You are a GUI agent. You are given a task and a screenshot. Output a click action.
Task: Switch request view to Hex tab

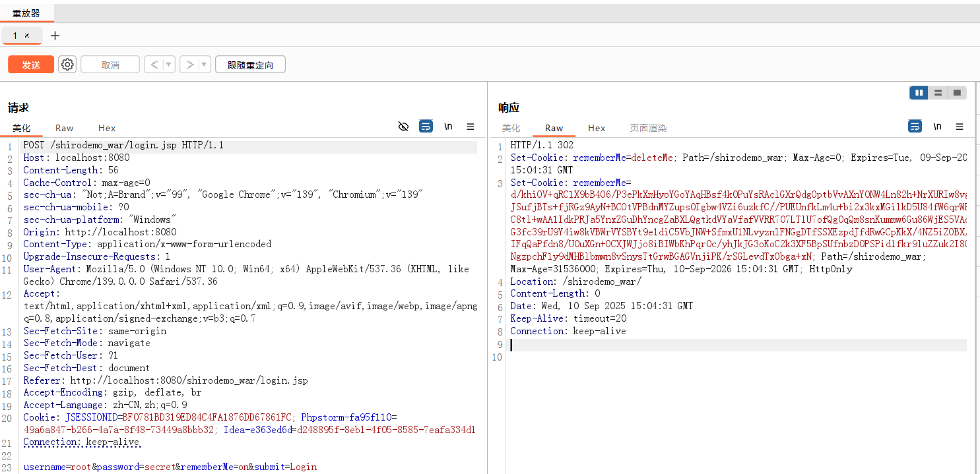click(107, 128)
